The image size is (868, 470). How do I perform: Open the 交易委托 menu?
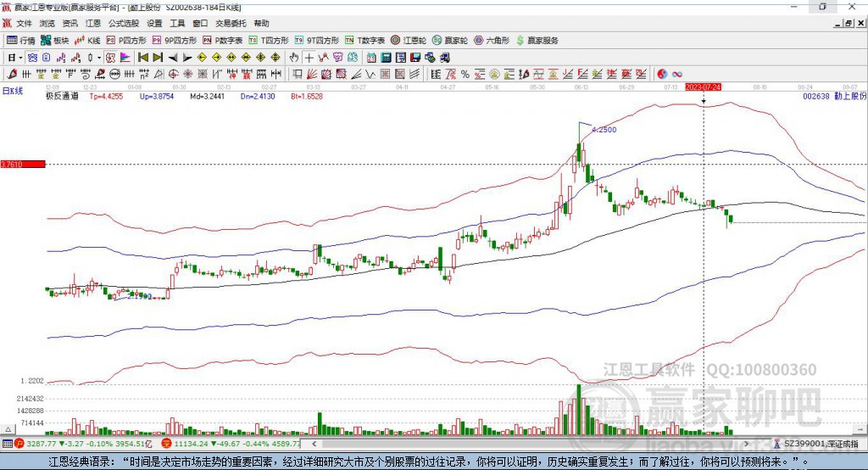[x=231, y=23]
